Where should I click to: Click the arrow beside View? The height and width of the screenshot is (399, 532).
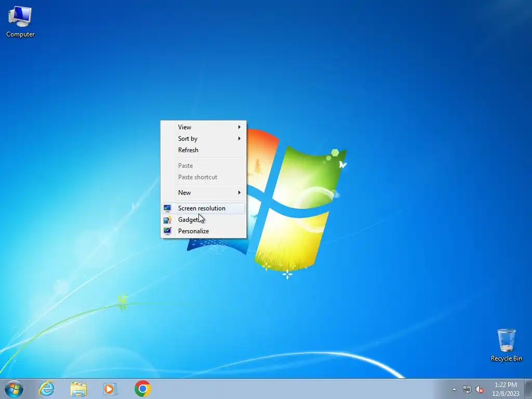click(x=239, y=127)
